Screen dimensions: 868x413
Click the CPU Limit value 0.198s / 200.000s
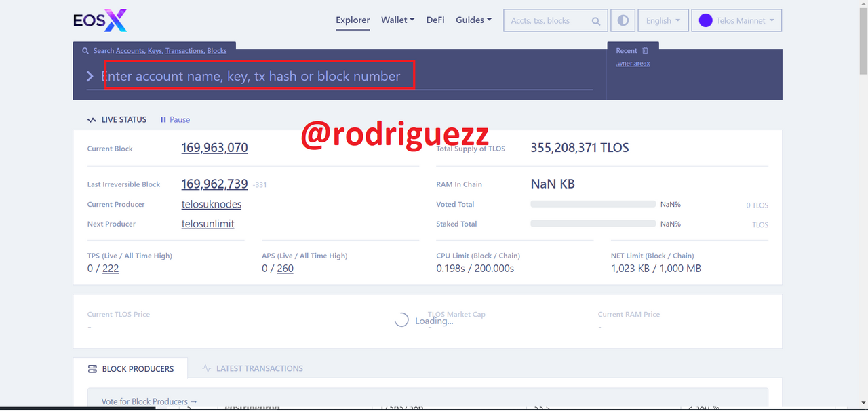coord(475,269)
